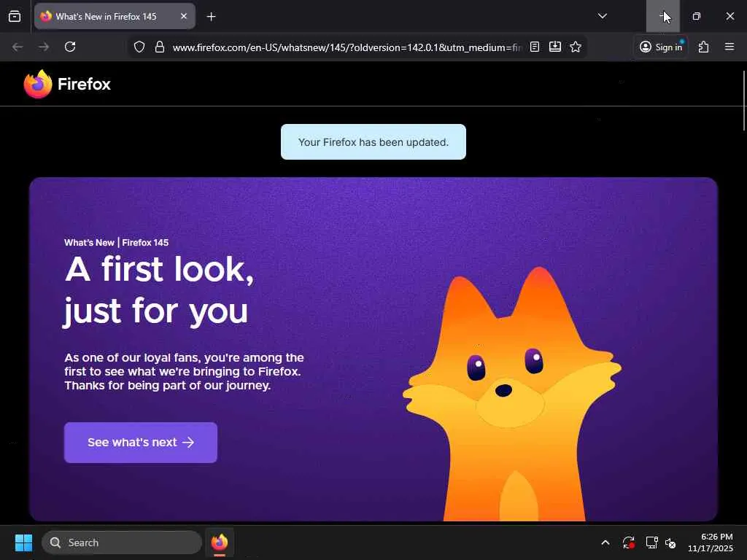The height and width of the screenshot is (560, 747).
Task: Toggle reader view icon
Action: 535,47
